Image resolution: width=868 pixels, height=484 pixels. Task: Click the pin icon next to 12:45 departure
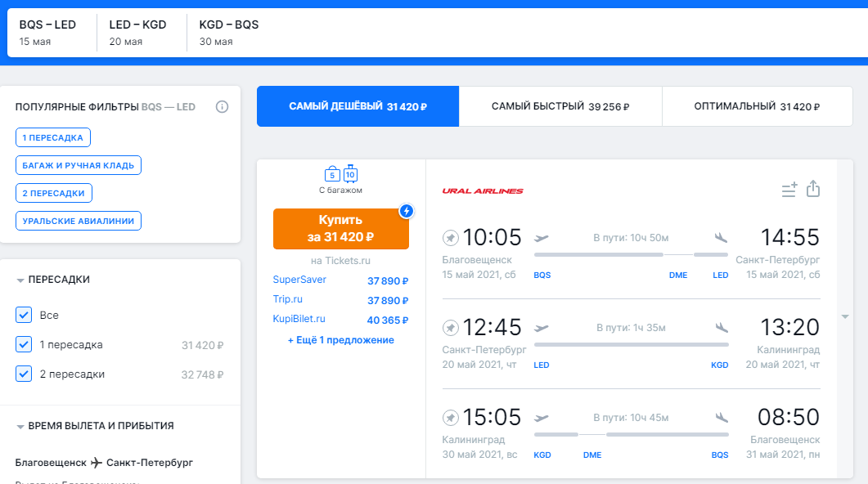point(450,328)
